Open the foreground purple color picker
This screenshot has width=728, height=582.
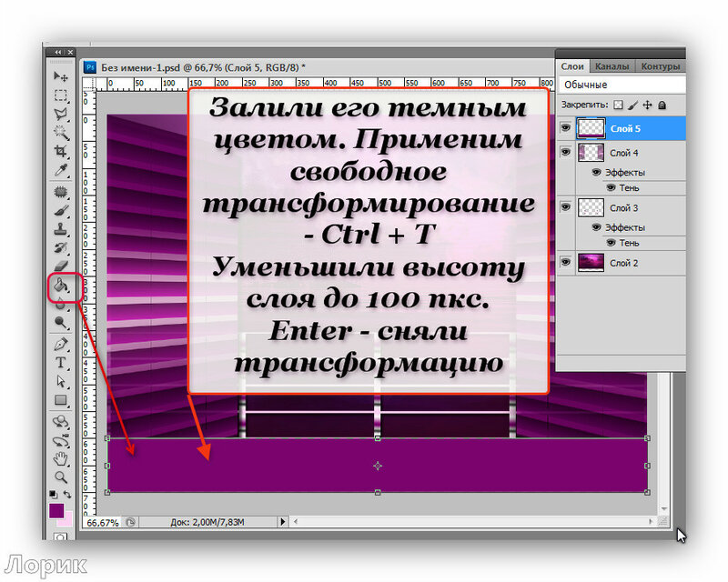[56, 510]
